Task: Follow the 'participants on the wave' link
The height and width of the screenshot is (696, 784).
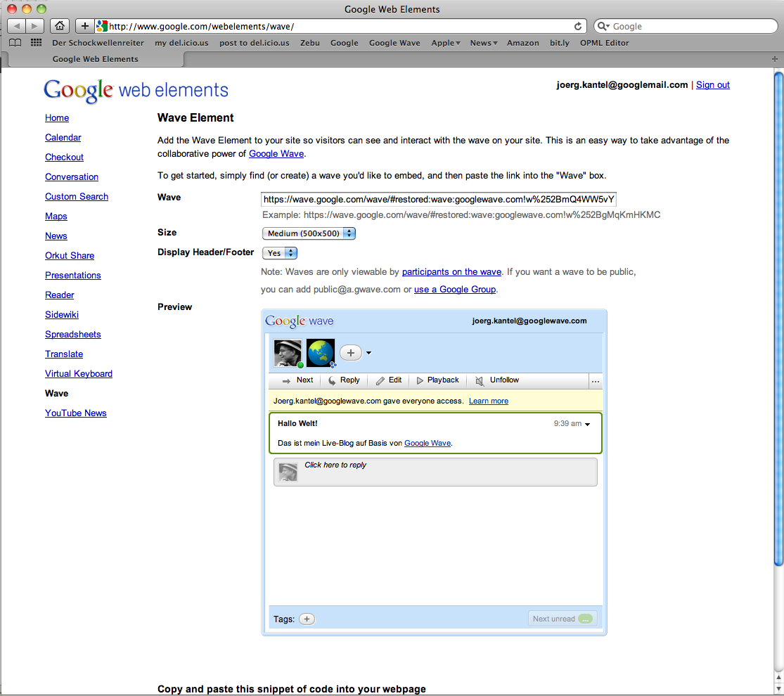Action: coord(451,272)
